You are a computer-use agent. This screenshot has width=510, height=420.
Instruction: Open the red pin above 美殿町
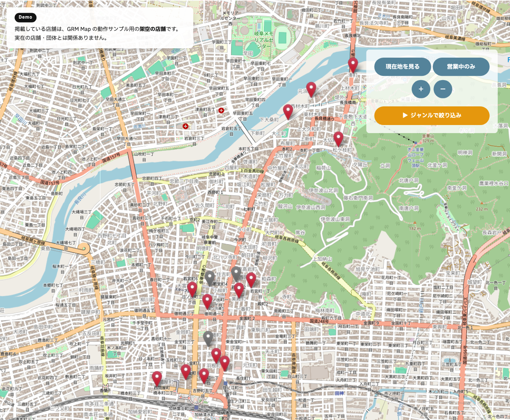point(239,290)
